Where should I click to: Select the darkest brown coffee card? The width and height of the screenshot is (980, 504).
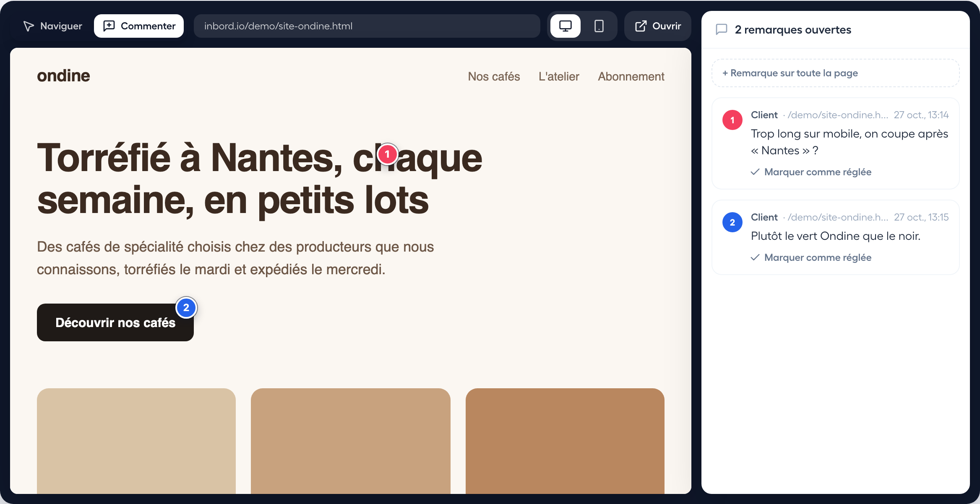[x=565, y=441]
